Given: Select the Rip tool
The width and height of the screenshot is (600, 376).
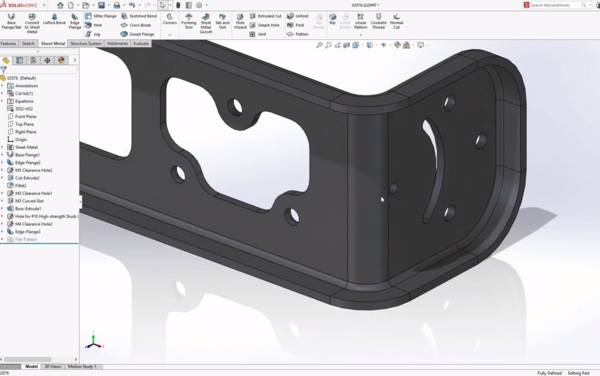Looking at the screenshot, I should (333, 20).
